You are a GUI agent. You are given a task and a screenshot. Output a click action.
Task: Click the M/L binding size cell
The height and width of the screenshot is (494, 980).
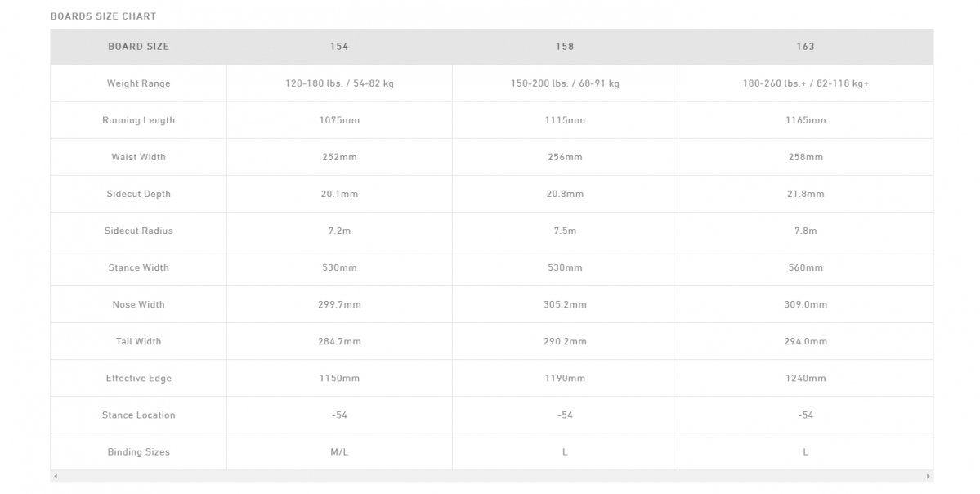coord(339,451)
